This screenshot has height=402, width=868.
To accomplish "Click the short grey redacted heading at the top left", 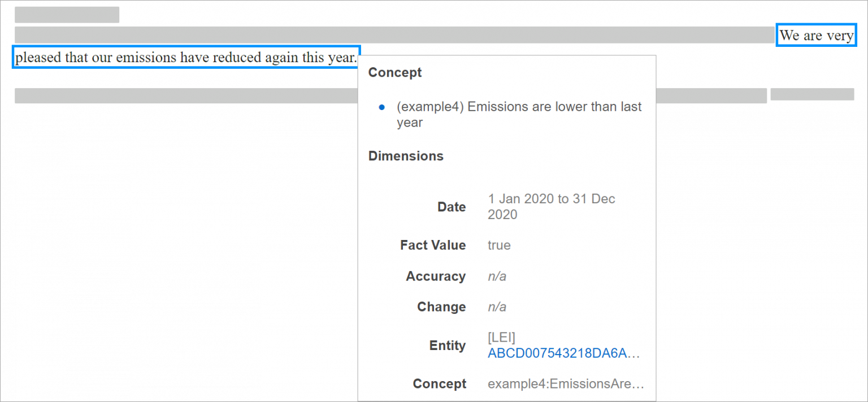I will click(x=67, y=15).
